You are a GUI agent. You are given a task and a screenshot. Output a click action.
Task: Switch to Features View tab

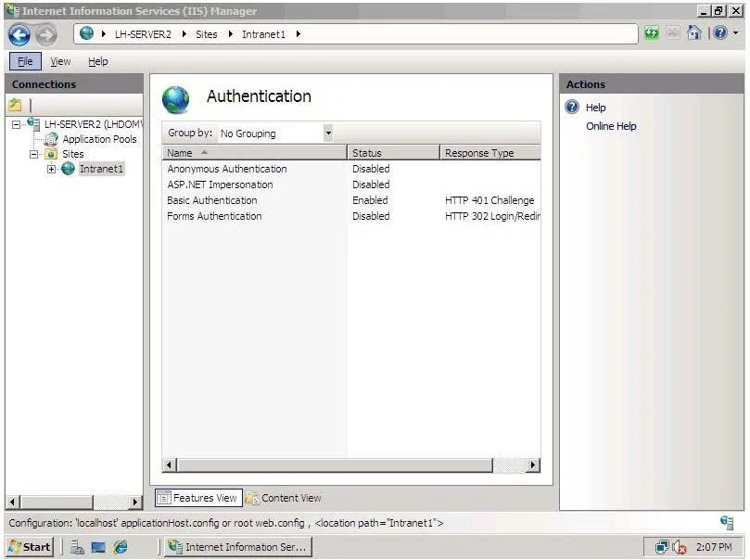(198, 498)
